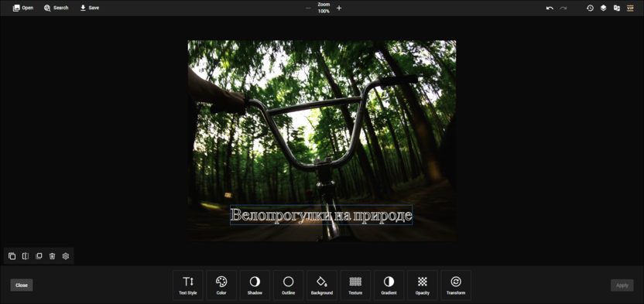The width and height of the screenshot is (644, 304).
Task: Open the Background fill tool
Action: [x=321, y=285]
